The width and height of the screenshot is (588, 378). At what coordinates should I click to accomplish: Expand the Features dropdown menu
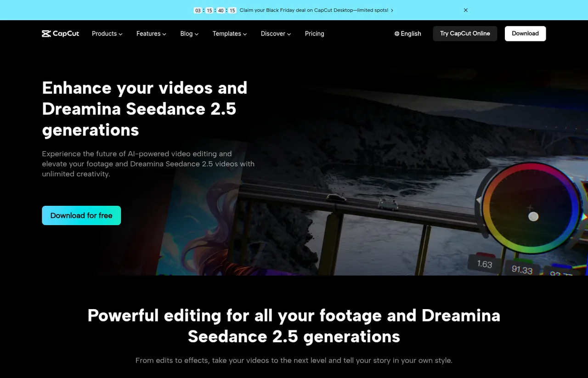click(151, 34)
